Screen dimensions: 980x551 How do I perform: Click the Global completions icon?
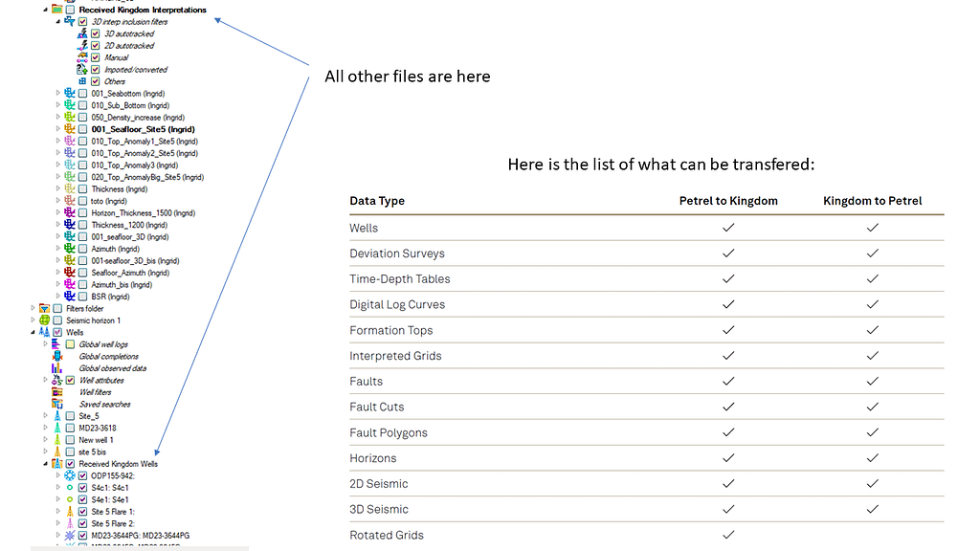click(57, 356)
